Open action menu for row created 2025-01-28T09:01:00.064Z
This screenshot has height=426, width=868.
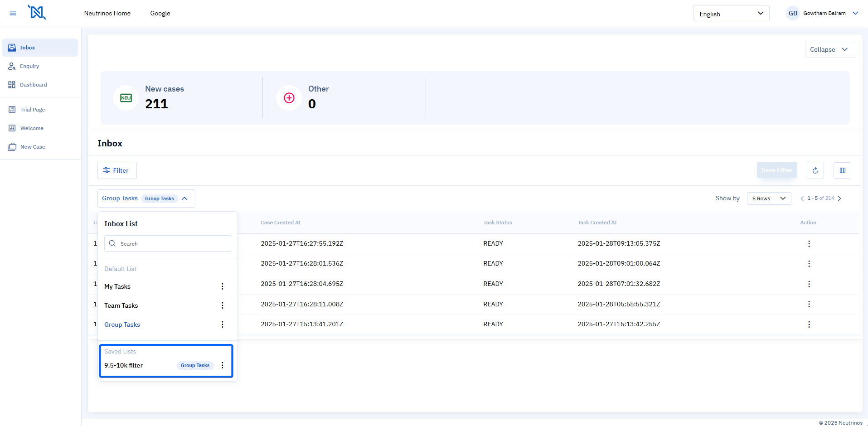(x=809, y=264)
